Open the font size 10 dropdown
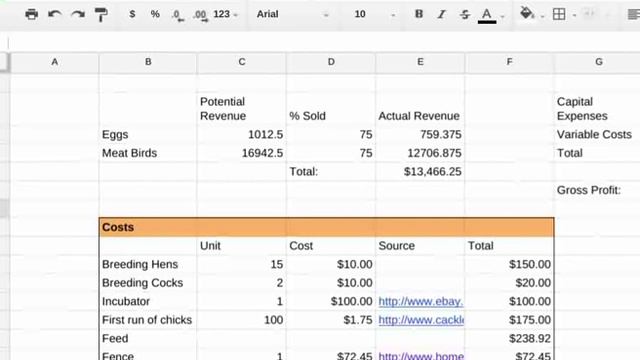 click(x=374, y=14)
